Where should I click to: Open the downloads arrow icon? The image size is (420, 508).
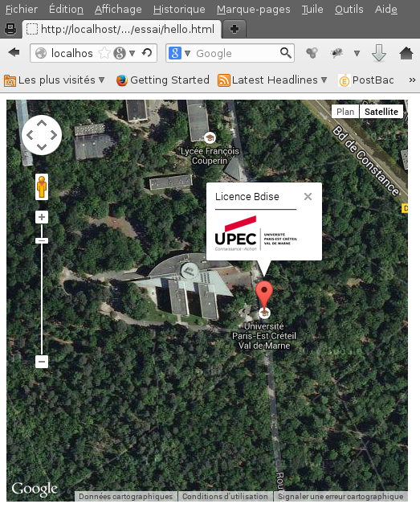click(x=378, y=53)
